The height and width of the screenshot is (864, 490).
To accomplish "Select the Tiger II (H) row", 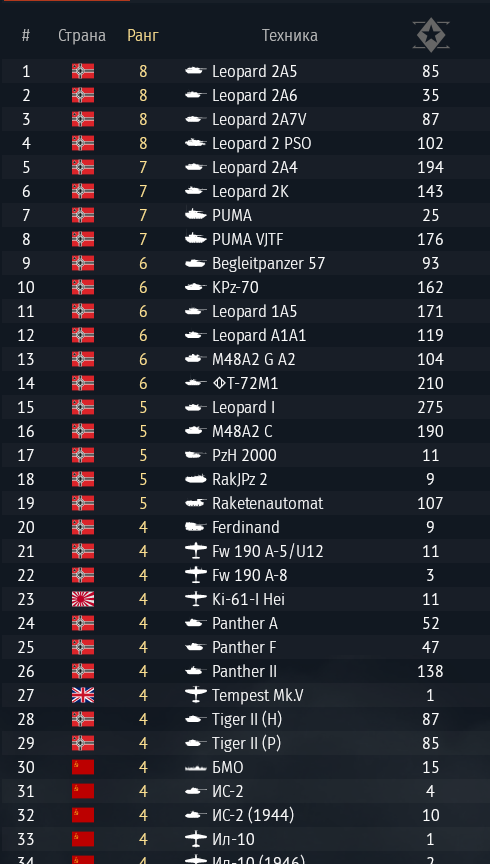I will (245, 719).
